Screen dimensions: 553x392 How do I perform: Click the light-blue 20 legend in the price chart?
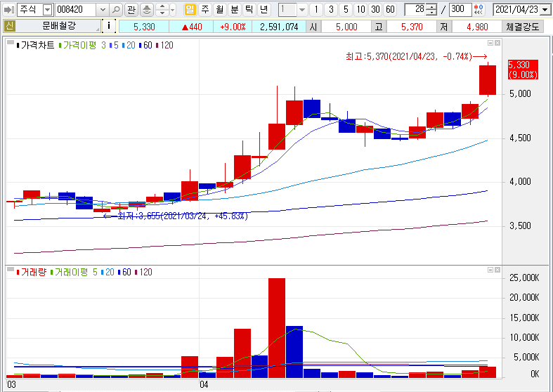pos(129,45)
